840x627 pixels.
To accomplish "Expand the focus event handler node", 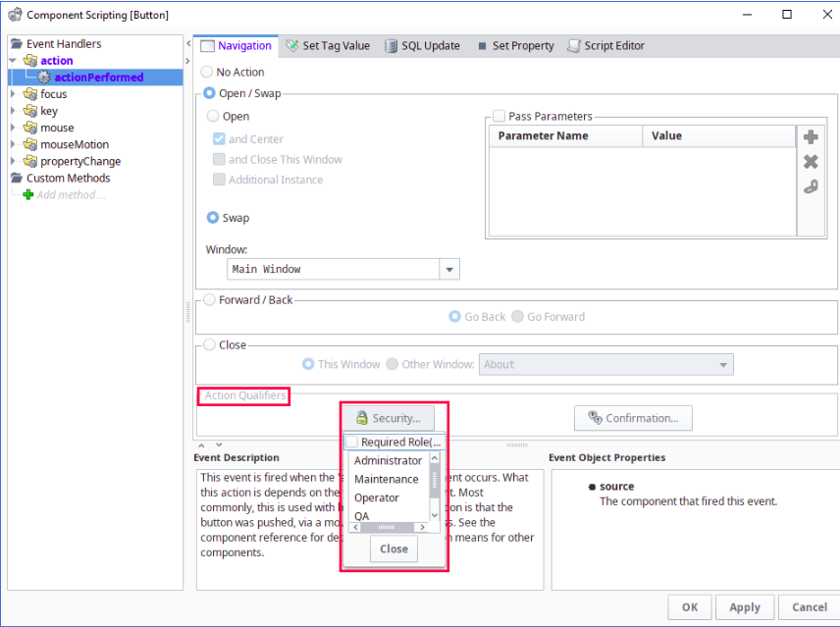I will click(x=13, y=94).
